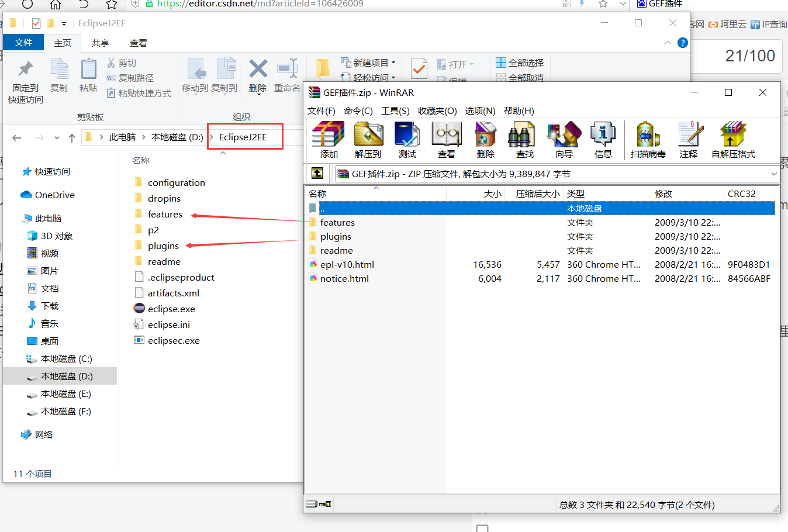Click Cut (剪切) in Explorer ribbon
788x532 pixels.
(122, 63)
